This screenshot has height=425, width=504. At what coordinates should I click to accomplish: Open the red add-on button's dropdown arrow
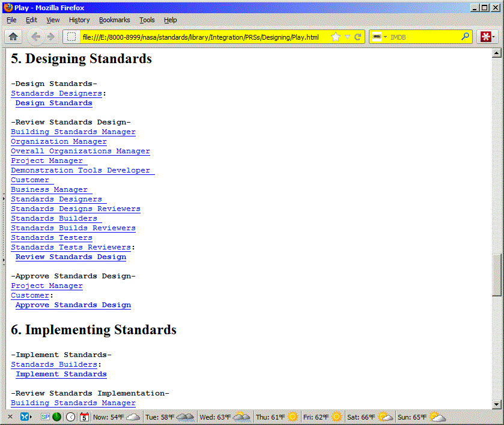[494, 37]
